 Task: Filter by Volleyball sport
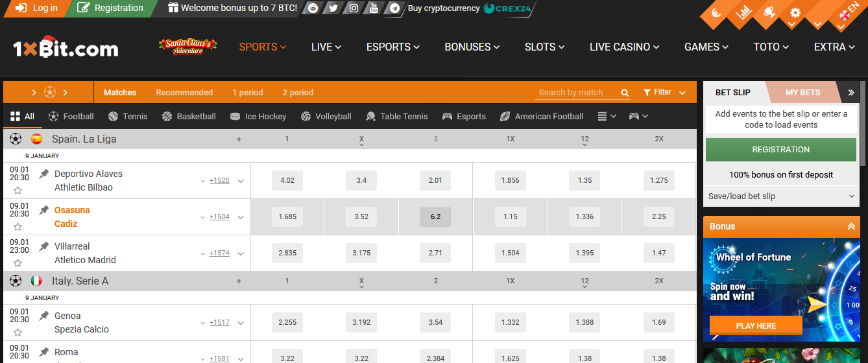326,117
